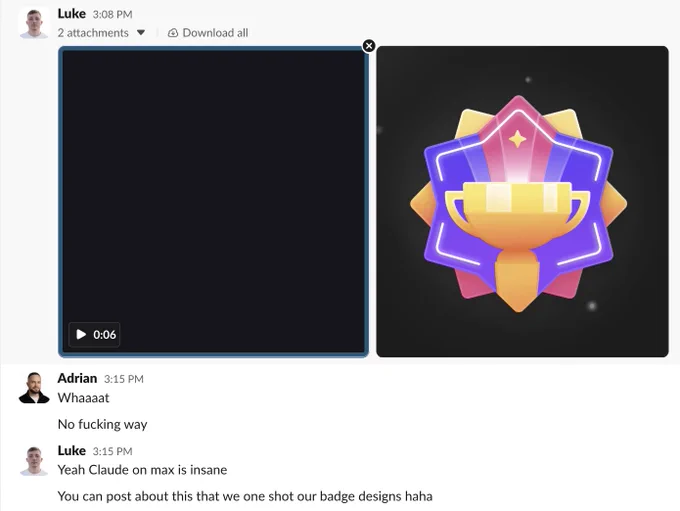
Task: Click the name Luke at 3:08 PM
Action: 72,14
